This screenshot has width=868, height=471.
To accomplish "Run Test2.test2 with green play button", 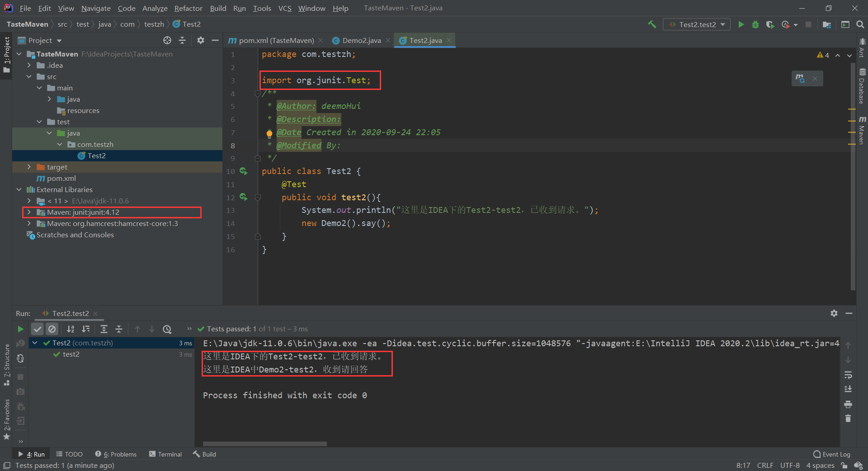I will [x=741, y=24].
